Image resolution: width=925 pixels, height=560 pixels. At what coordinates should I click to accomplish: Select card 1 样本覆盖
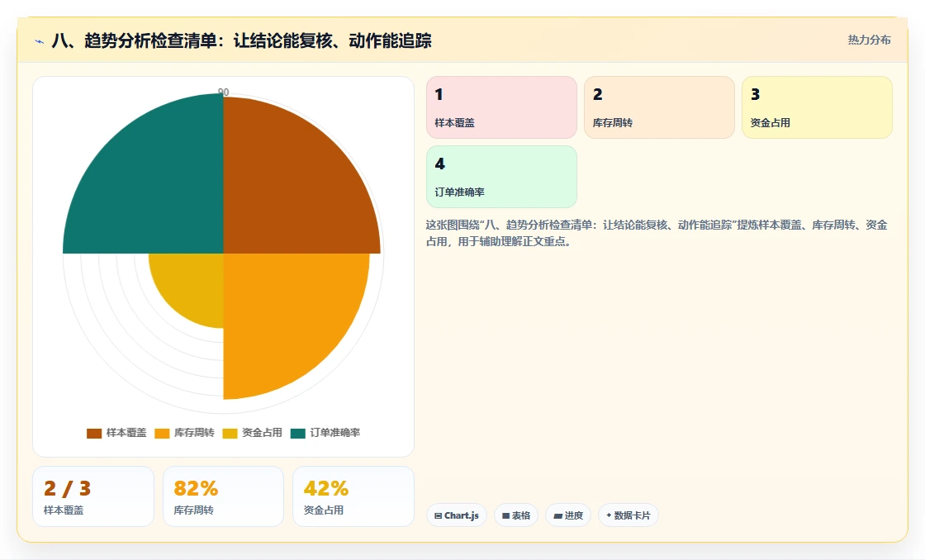501,107
